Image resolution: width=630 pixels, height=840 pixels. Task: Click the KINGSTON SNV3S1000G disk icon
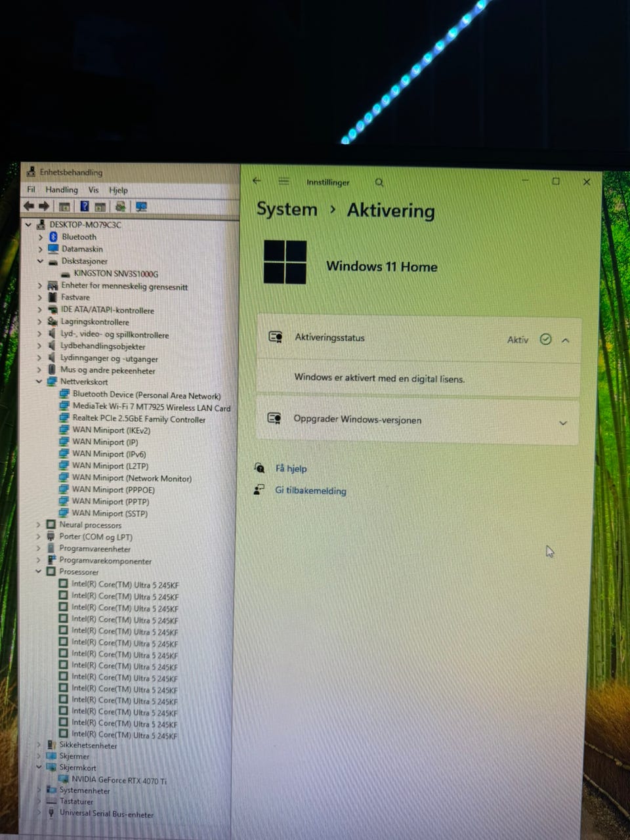(x=66, y=274)
